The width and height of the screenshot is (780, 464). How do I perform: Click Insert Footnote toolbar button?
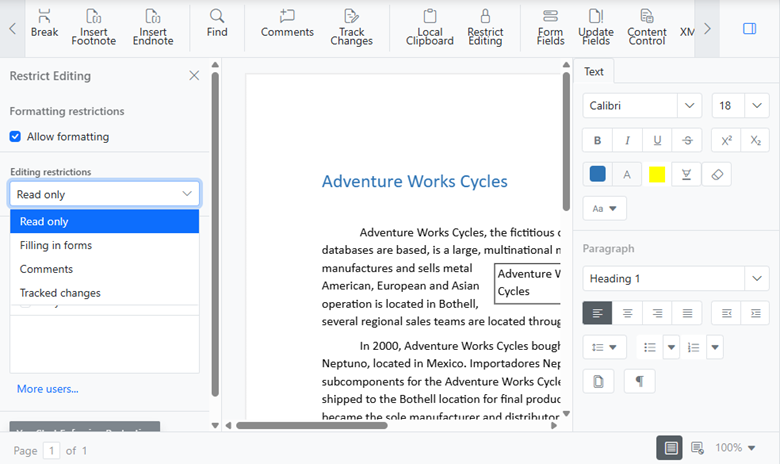click(94, 27)
